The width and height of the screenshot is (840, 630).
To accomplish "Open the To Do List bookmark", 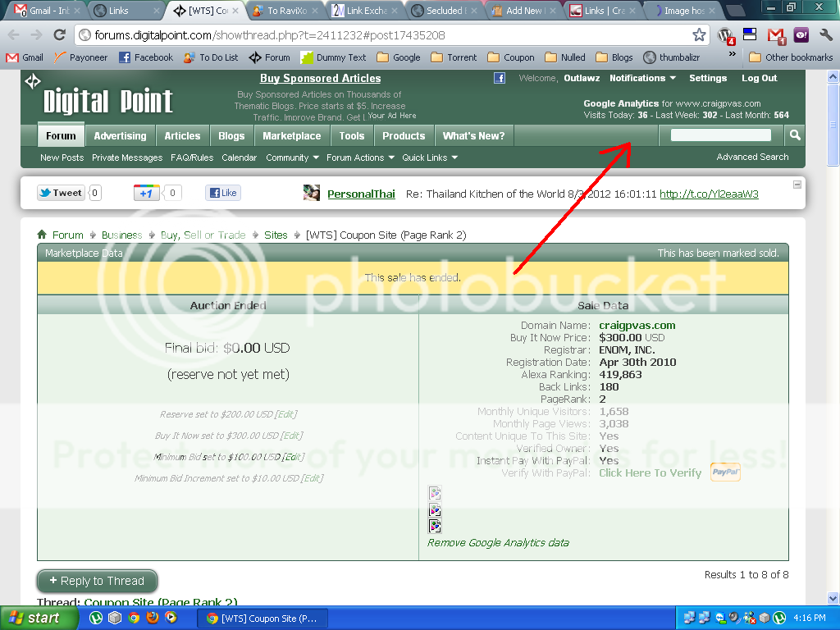I will (x=211, y=57).
